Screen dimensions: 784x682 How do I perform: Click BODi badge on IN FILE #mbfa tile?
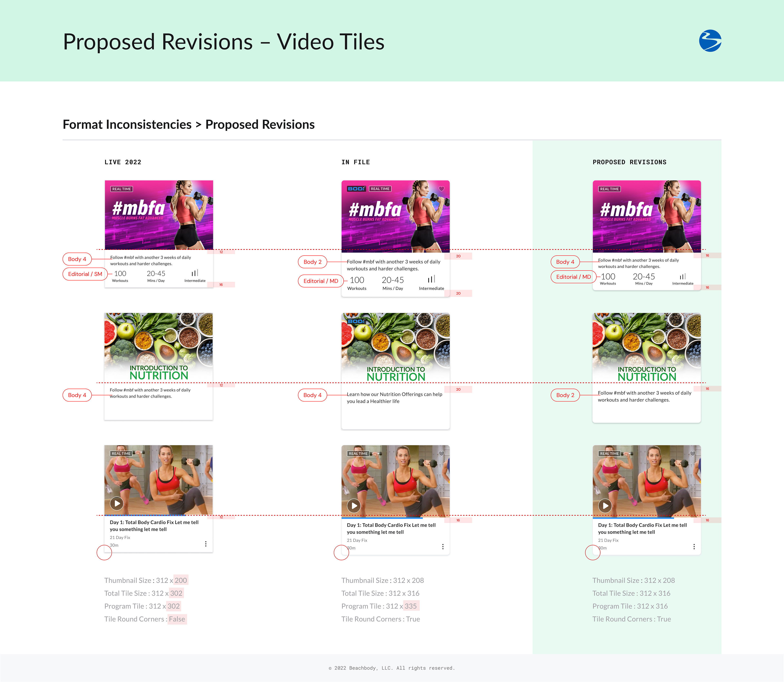(357, 189)
